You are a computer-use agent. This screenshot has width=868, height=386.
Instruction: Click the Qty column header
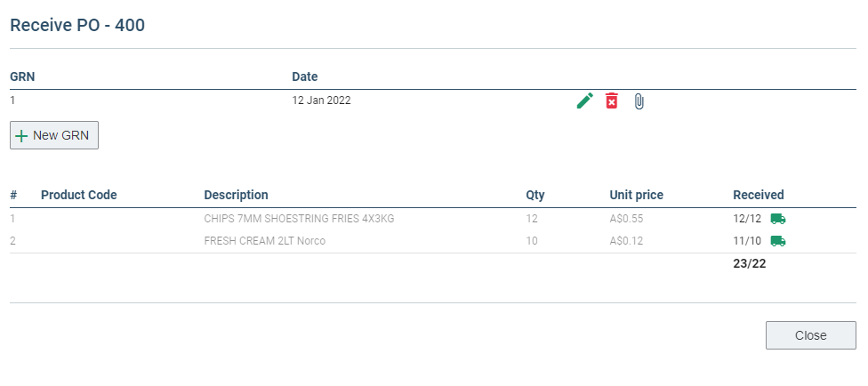pos(535,195)
